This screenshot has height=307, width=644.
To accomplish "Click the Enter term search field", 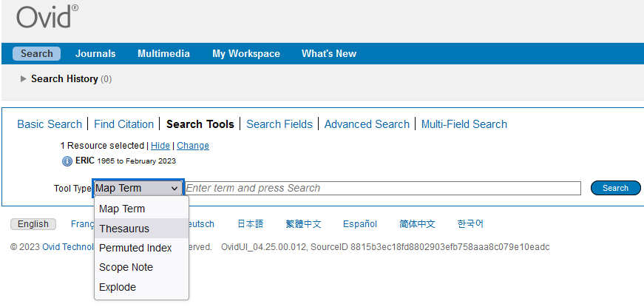I will point(382,188).
